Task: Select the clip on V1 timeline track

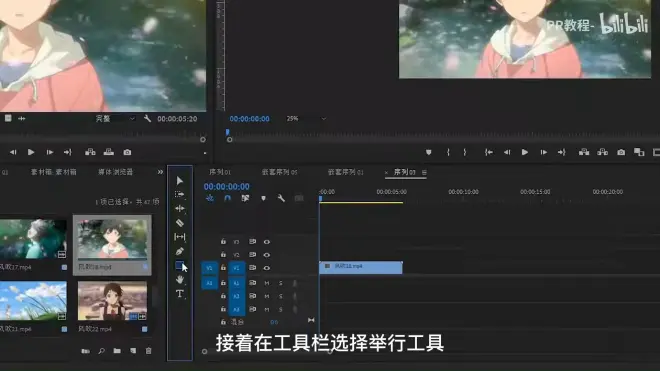Action: point(361,267)
